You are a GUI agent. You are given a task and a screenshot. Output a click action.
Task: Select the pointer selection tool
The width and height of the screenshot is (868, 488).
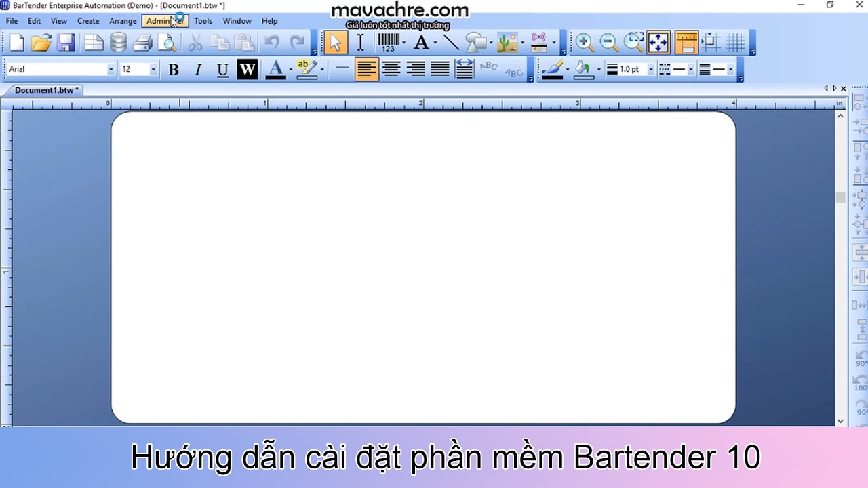[x=336, y=43]
